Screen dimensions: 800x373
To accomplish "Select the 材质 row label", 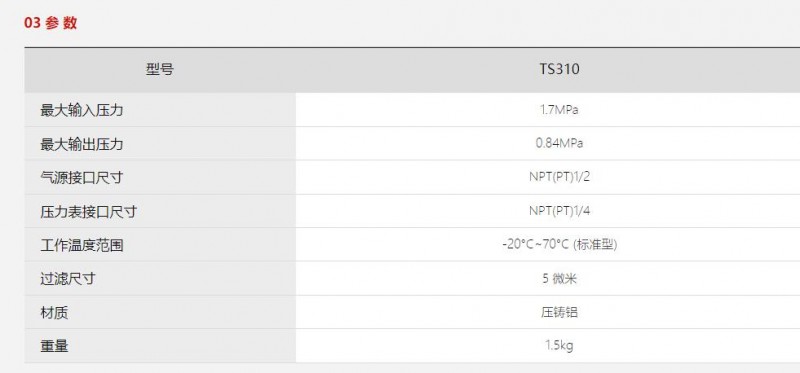I will click(54, 313).
